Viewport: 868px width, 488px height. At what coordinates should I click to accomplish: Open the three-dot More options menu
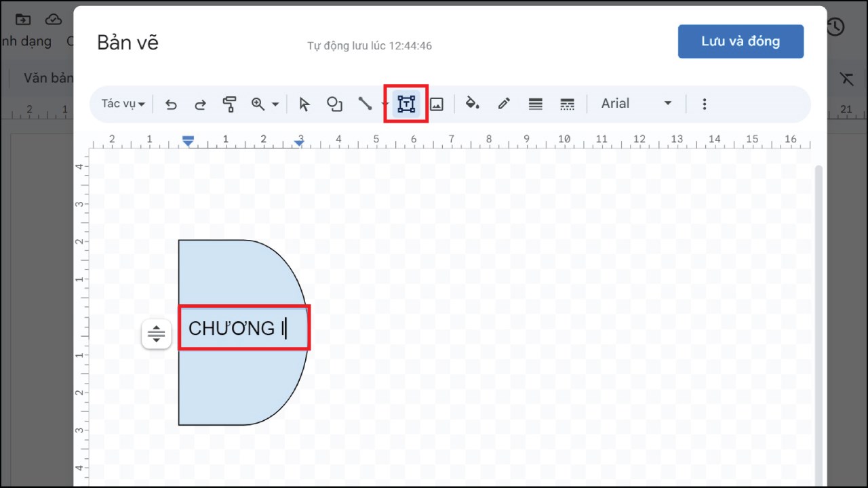click(x=705, y=104)
